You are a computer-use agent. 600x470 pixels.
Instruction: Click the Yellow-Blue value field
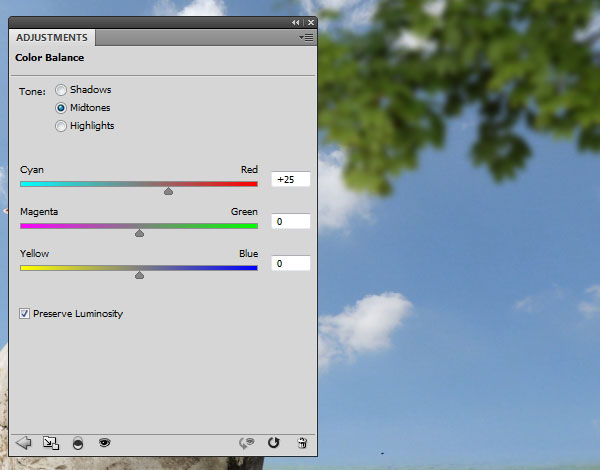[291, 263]
